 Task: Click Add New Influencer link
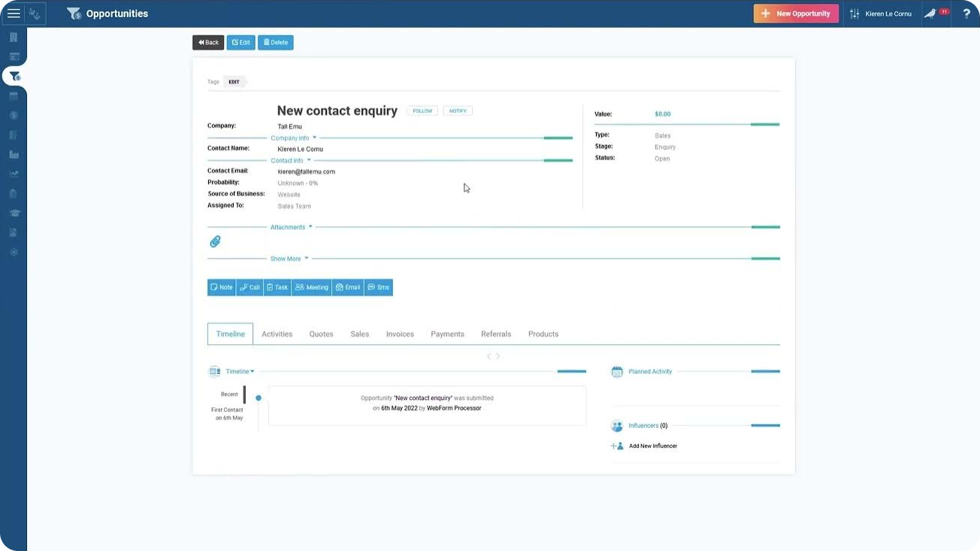pyautogui.click(x=652, y=446)
